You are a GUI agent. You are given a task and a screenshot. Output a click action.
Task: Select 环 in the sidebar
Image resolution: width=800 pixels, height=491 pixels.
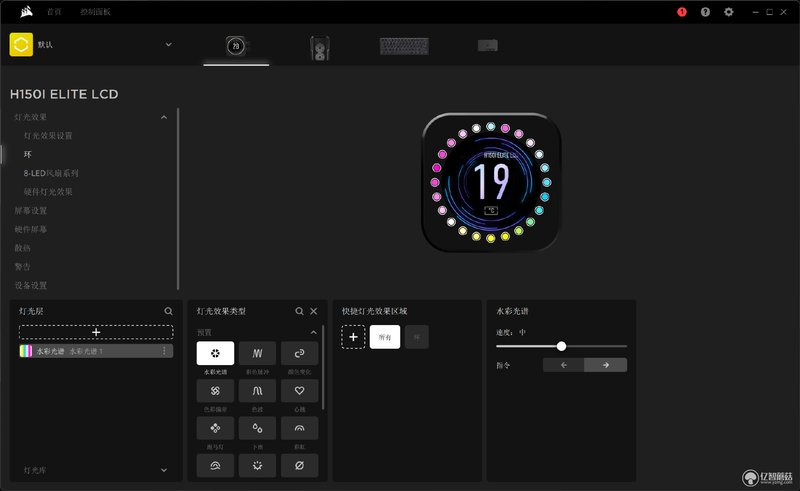(28, 154)
